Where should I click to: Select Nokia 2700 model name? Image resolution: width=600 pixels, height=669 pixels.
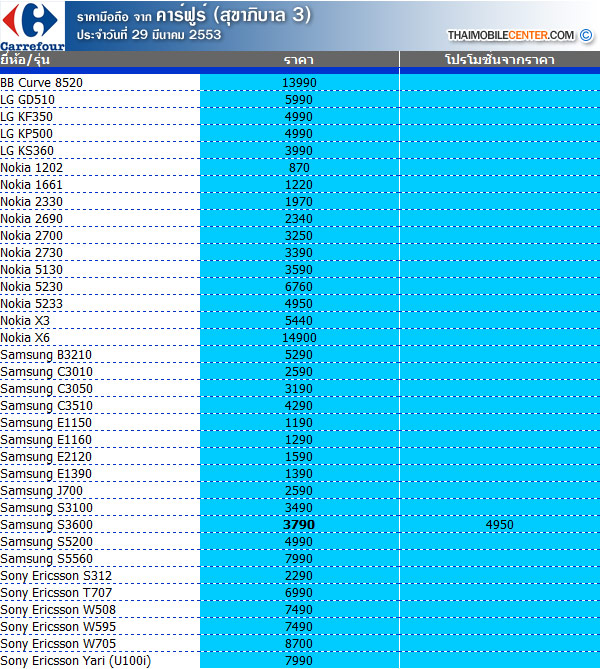(x=32, y=236)
